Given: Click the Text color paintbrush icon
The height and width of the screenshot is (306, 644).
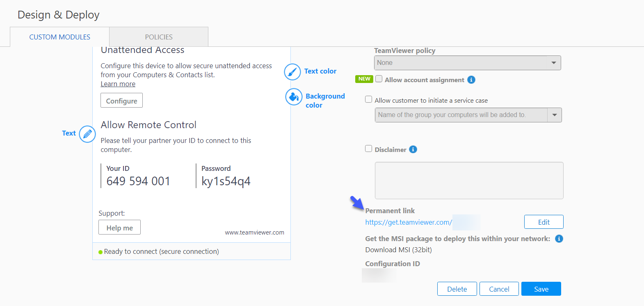Looking at the screenshot, I should (292, 72).
